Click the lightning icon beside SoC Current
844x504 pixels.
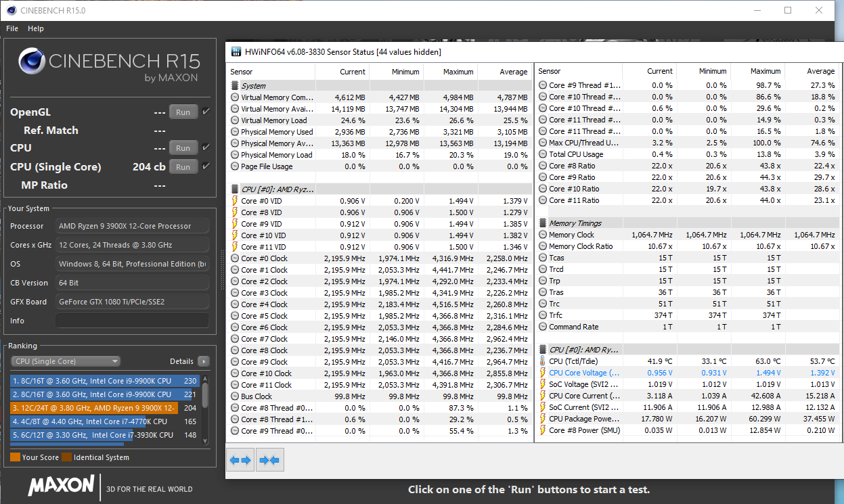click(543, 407)
